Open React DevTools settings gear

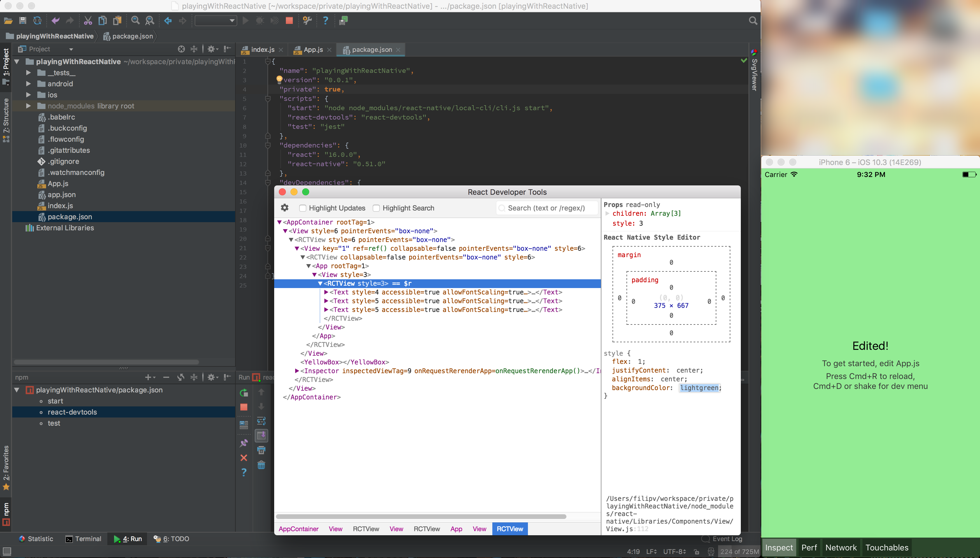[x=284, y=208]
